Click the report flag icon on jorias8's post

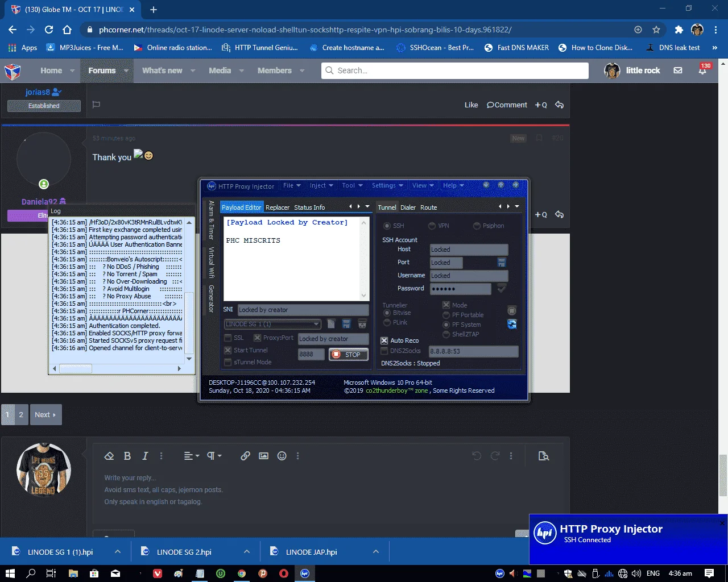point(96,105)
